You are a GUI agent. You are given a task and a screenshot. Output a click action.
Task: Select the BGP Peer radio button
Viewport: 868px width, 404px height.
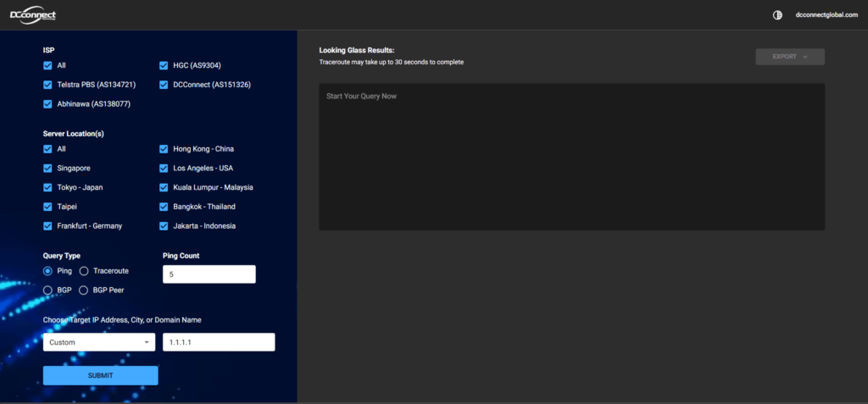[x=84, y=291]
